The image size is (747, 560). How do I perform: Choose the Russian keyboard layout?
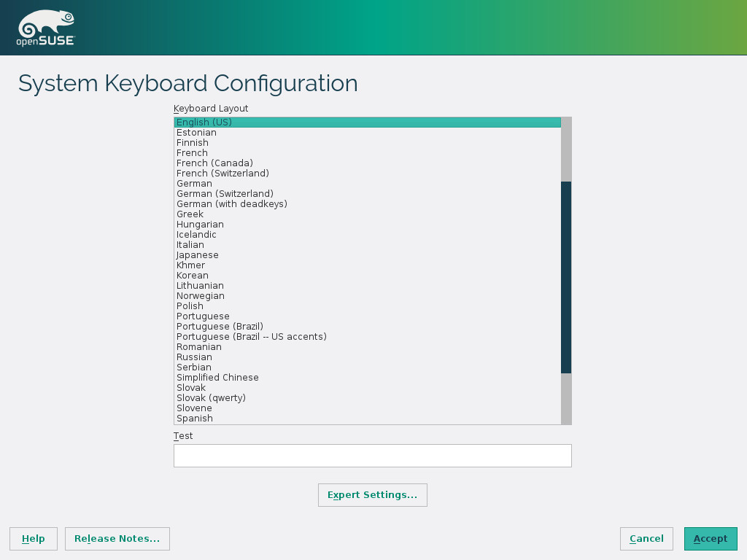(x=194, y=357)
